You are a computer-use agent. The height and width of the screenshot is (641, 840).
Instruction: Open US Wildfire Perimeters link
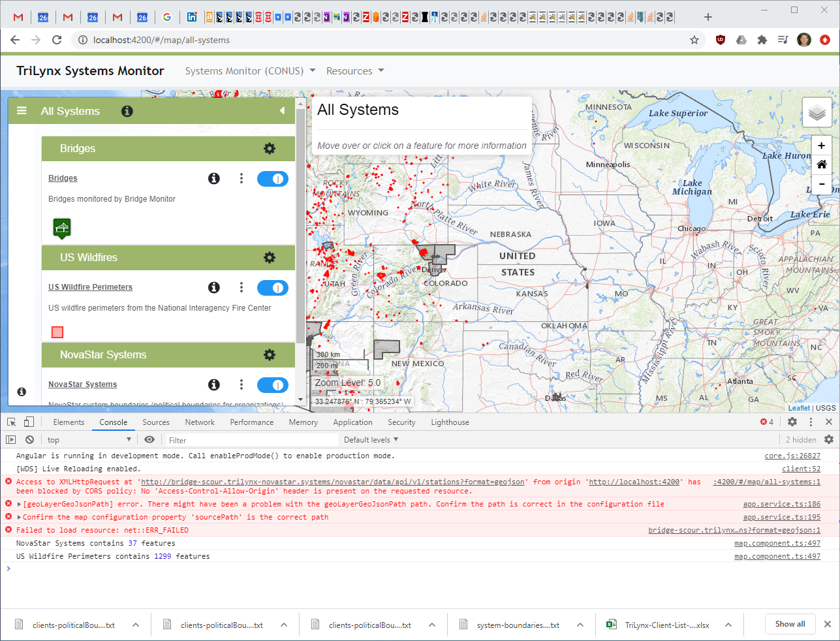coord(90,287)
